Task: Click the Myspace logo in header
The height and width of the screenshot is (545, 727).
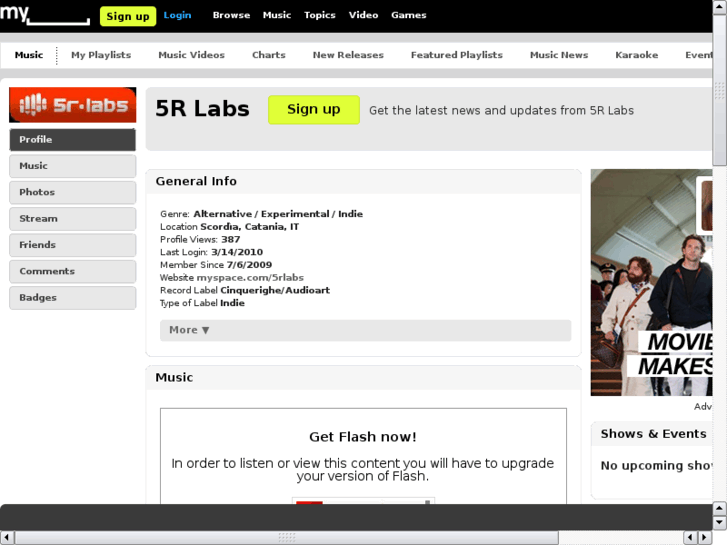Action: click(45, 15)
